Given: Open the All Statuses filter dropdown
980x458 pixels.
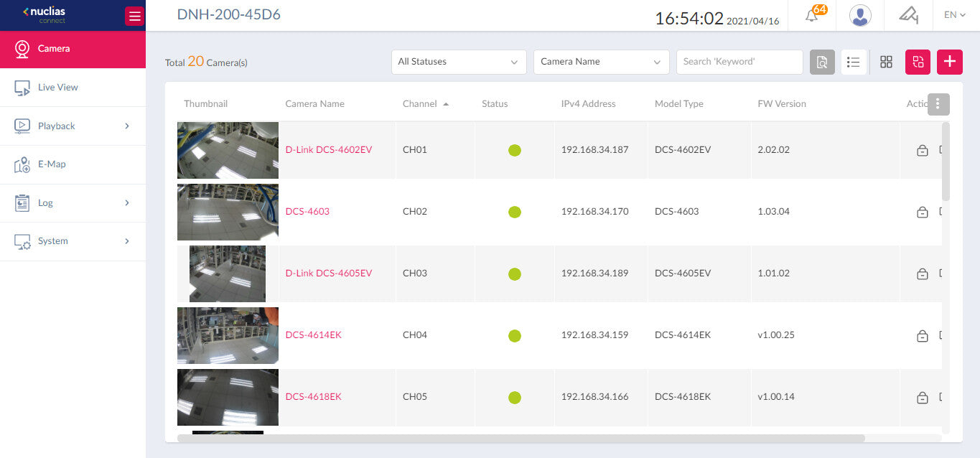Looking at the screenshot, I should [x=458, y=62].
